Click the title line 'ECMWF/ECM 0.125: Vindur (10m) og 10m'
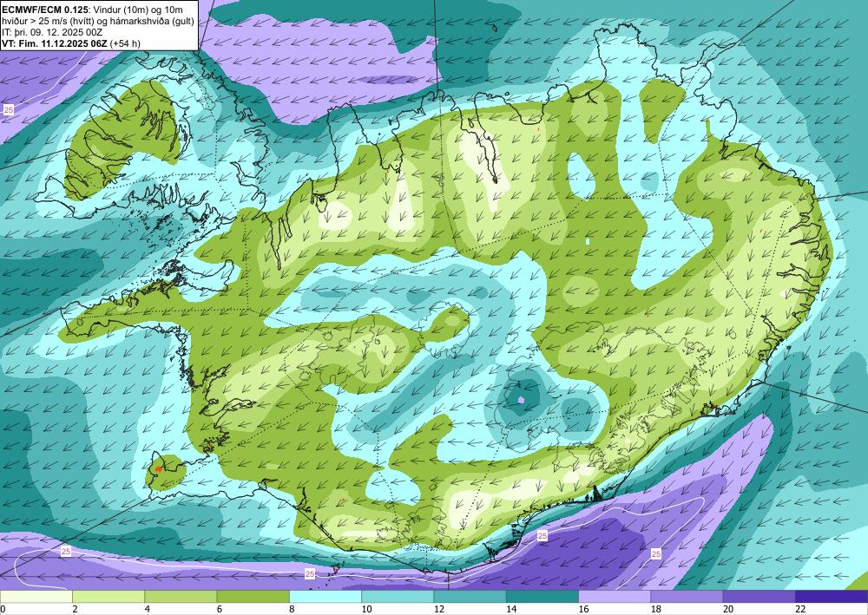868x615 pixels. tap(93, 10)
